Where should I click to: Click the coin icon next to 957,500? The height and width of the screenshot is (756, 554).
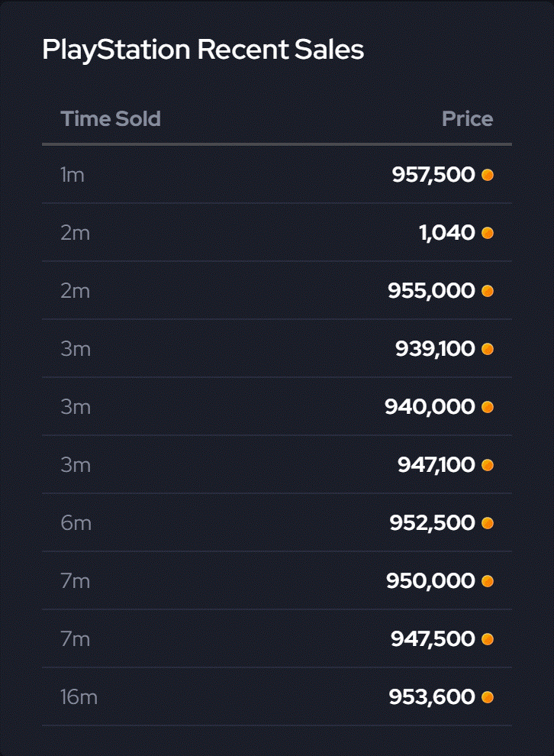488,175
